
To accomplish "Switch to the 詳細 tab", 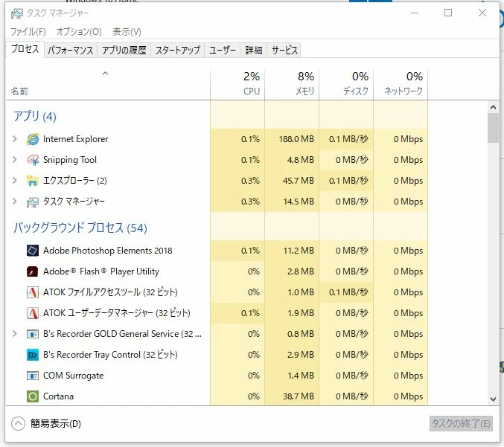I will click(x=254, y=50).
